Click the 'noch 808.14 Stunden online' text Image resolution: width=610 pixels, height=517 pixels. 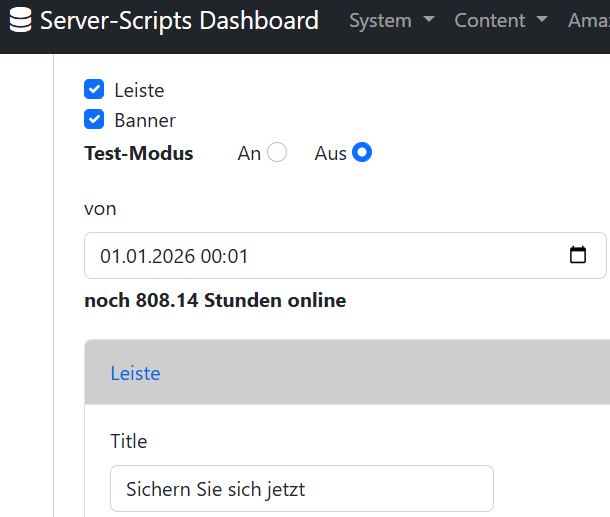pos(215,300)
